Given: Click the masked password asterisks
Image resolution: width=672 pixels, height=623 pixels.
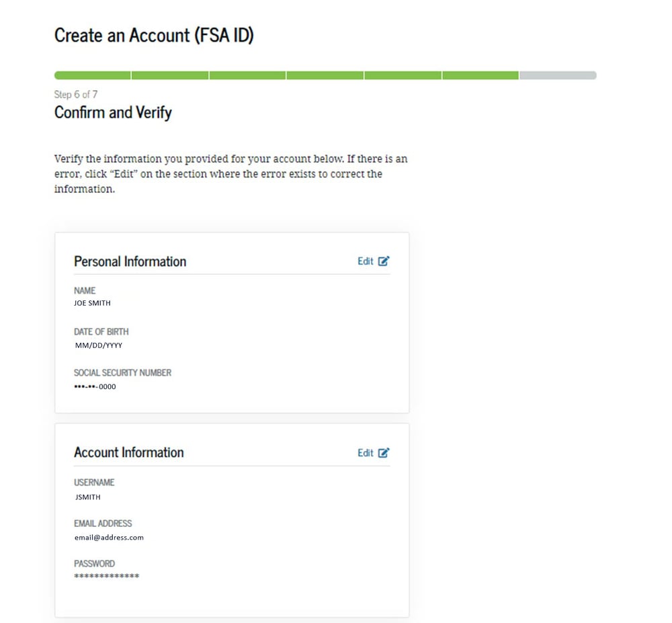Looking at the screenshot, I should pyautogui.click(x=107, y=577).
